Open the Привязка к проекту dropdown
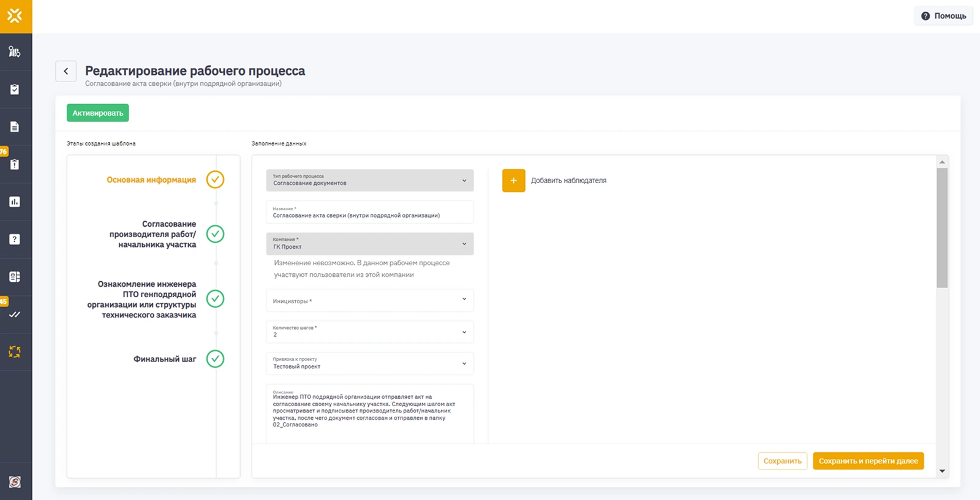Screen dimensions: 980x500 tap(369, 364)
